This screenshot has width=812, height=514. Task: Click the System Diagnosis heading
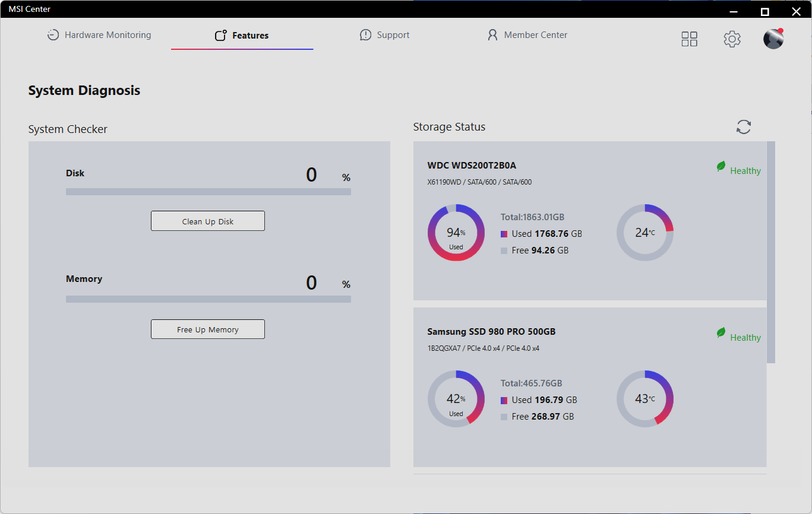(x=84, y=91)
